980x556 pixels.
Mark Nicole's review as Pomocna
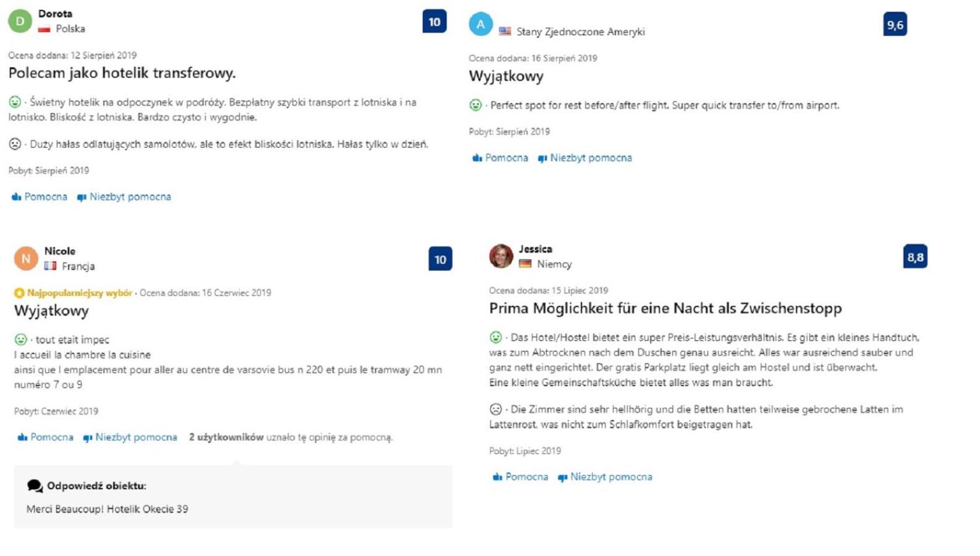point(45,437)
